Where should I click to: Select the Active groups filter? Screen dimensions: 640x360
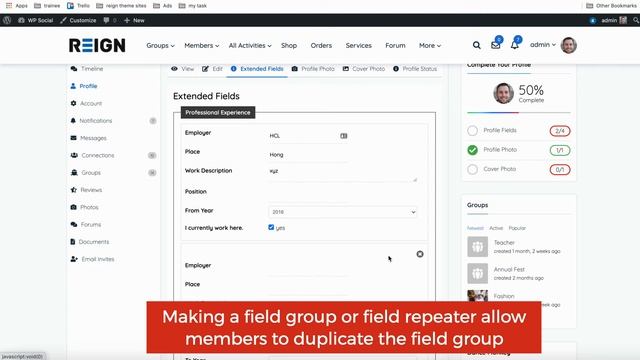click(496, 228)
